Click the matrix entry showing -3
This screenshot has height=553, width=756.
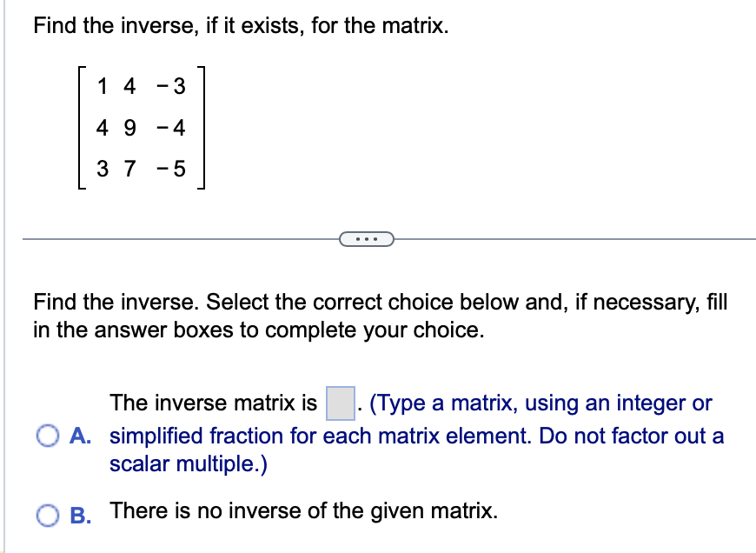(x=173, y=87)
